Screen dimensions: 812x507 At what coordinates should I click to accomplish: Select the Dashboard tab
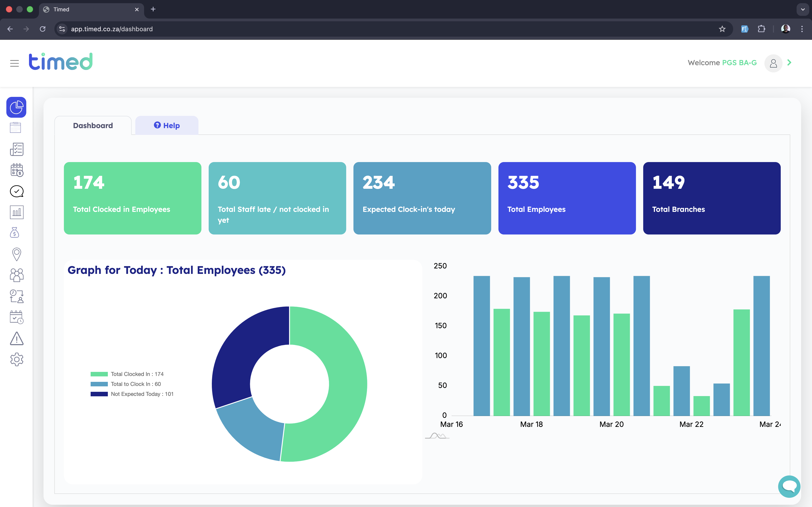click(93, 125)
